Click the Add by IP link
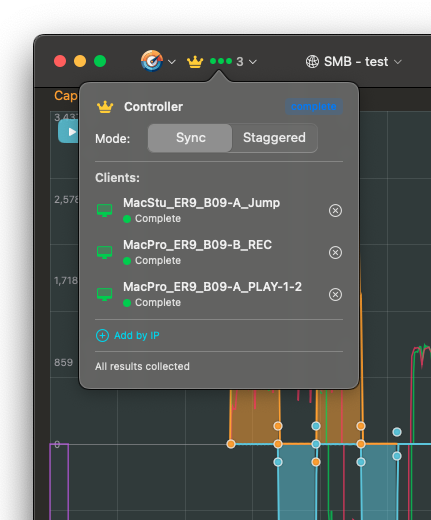This screenshot has height=520, width=431. click(x=137, y=335)
